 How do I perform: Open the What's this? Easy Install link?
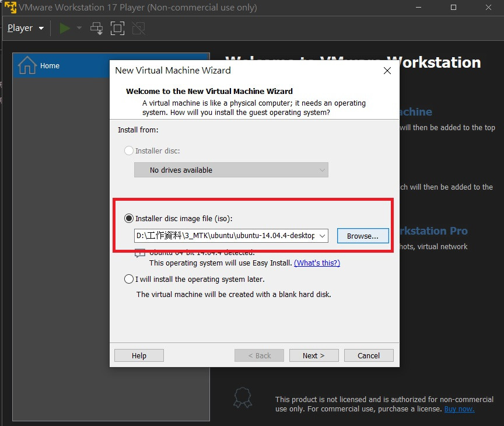(317, 263)
